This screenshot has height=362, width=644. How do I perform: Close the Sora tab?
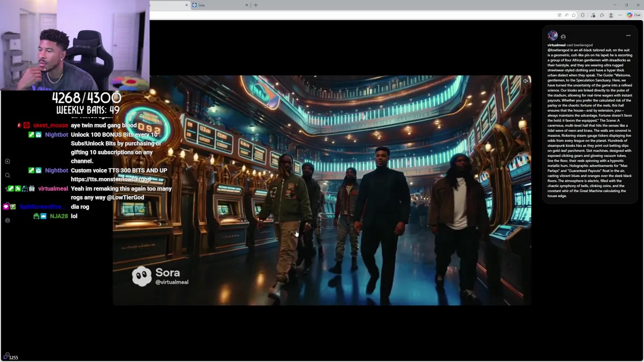pos(247,5)
